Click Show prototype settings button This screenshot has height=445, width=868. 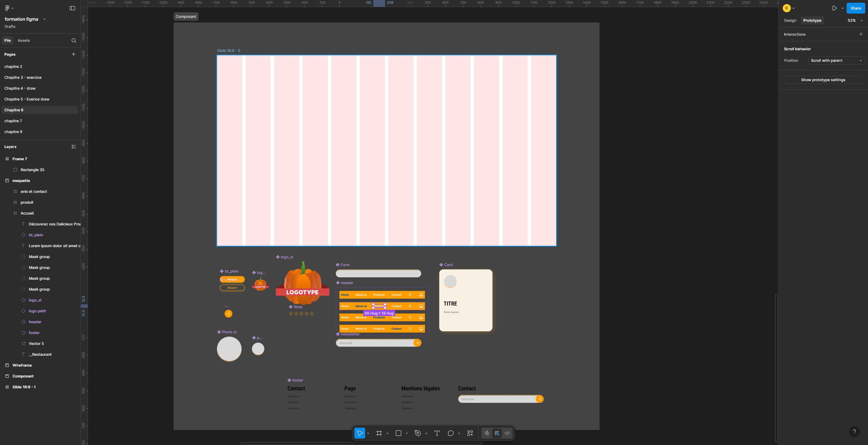point(823,80)
